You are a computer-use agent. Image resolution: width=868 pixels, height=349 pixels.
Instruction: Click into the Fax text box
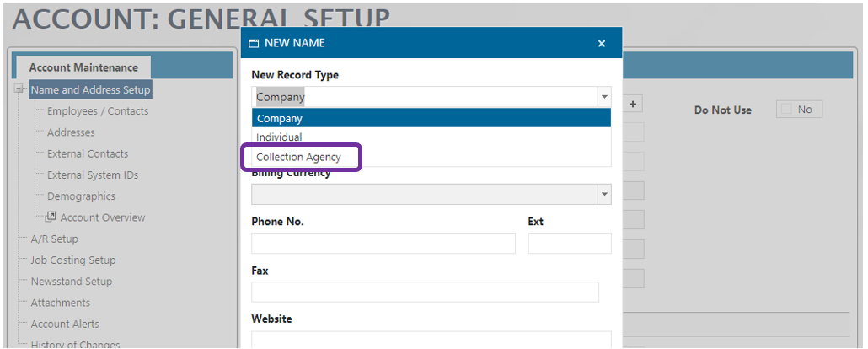425,292
